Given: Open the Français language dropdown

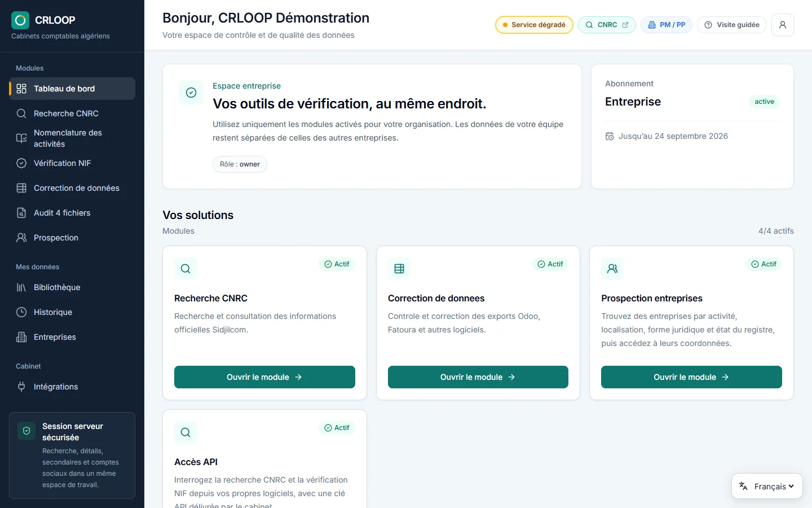Looking at the screenshot, I should pyautogui.click(x=767, y=486).
